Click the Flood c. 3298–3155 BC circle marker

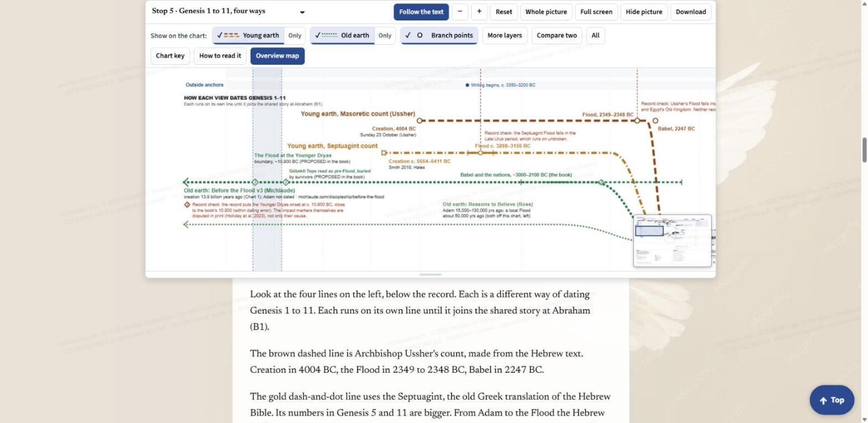click(x=480, y=153)
